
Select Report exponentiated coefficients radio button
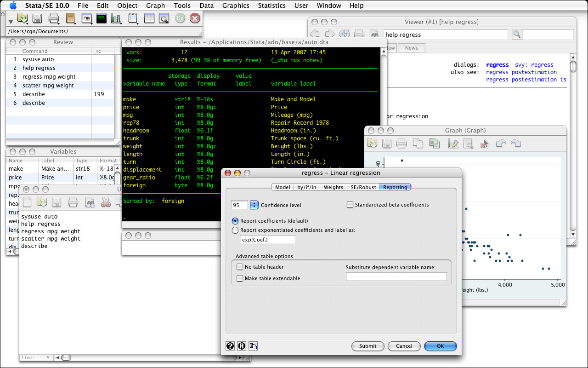pos(235,230)
